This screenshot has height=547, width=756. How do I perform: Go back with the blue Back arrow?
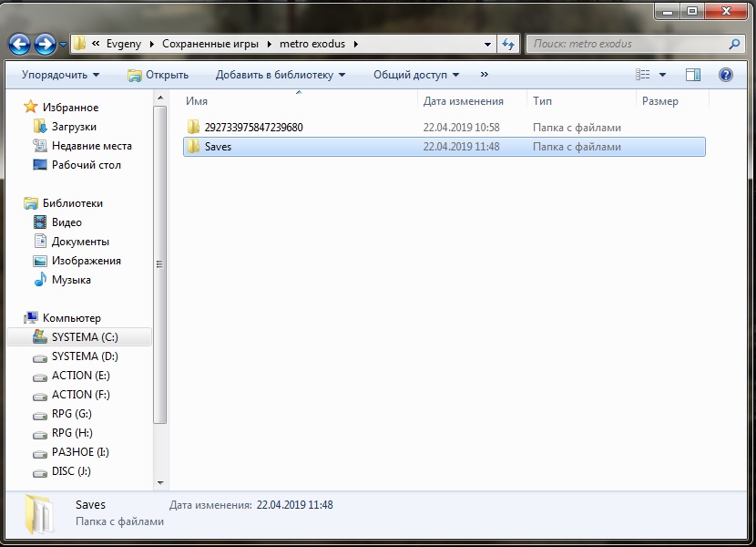click(20, 45)
